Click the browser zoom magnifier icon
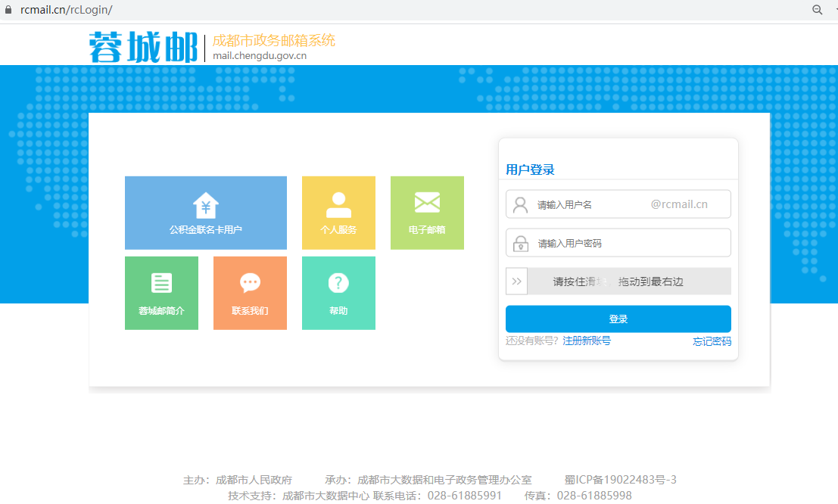The height and width of the screenshot is (504, 838). pyautogui.click(x=818, y=10)
